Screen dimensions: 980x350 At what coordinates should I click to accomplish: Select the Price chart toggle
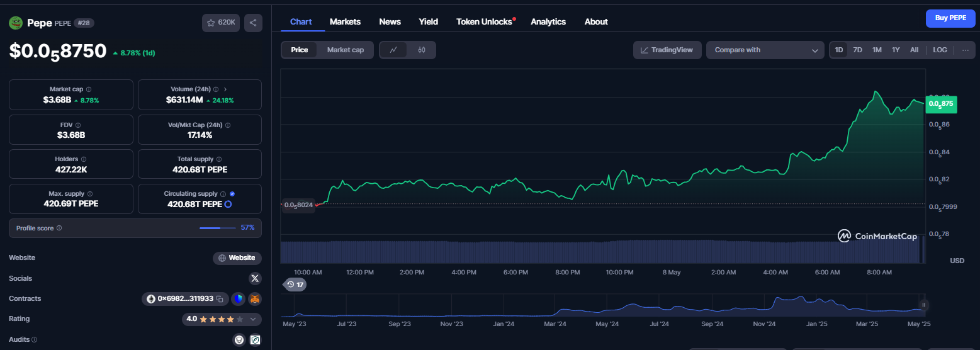click(300, 50)
